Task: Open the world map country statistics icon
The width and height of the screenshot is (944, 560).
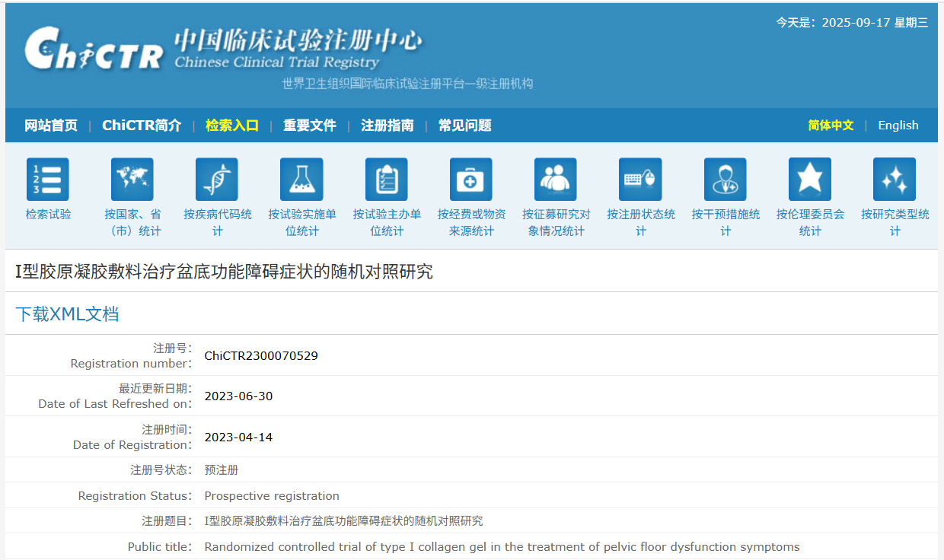Action: (x=132, y=180)
